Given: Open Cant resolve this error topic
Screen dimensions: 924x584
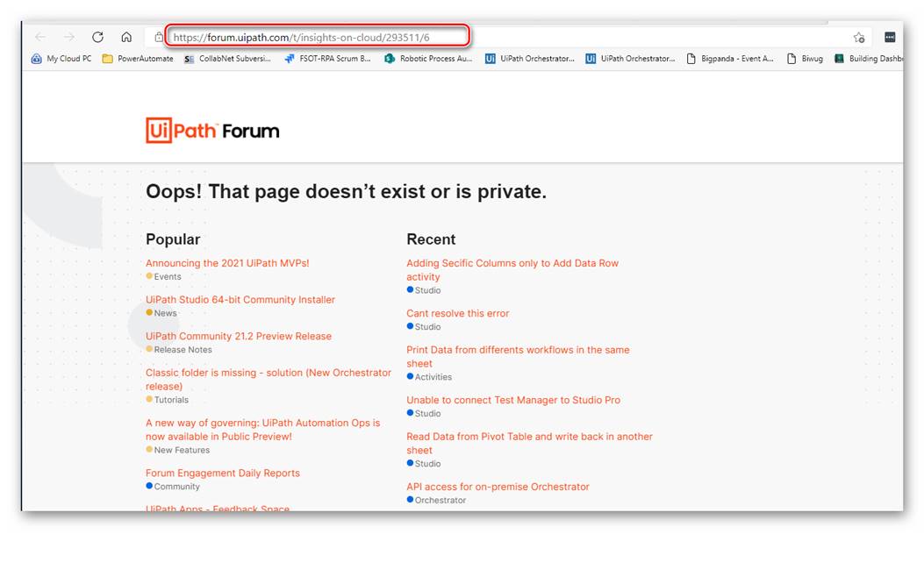Looking at the screenshot, I should point(458,313).
